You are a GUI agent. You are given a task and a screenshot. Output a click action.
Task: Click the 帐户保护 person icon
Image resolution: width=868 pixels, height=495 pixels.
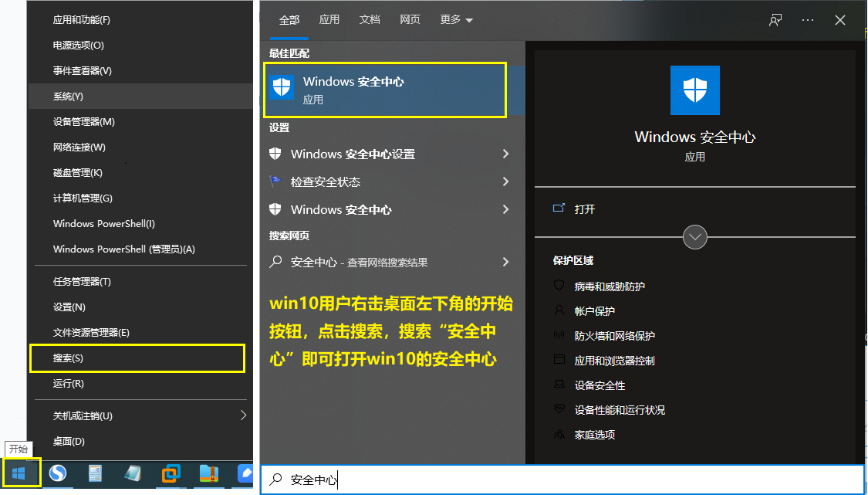pyautogui.click(x=559, y=310)
